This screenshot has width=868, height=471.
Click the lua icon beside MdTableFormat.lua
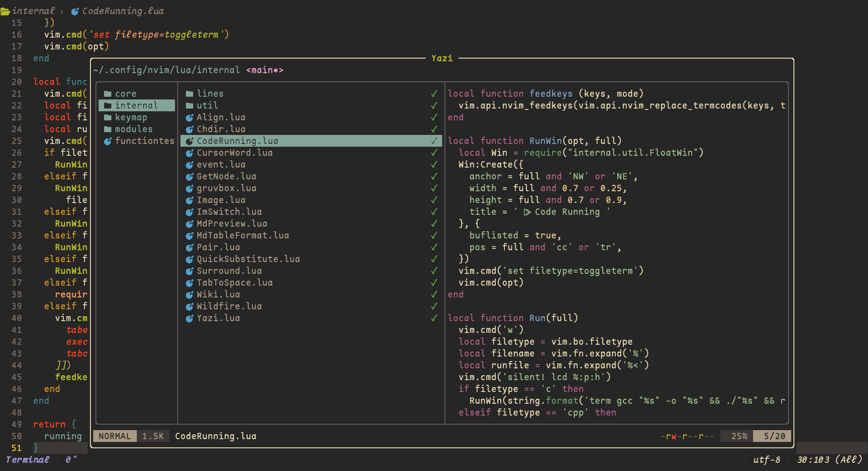coord(190,236)
